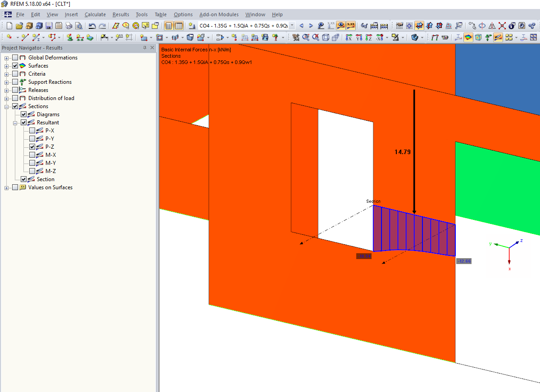This screenshot has height=392, width=540.
Task: Click the 14.79 resultant value
Action: 402,152
